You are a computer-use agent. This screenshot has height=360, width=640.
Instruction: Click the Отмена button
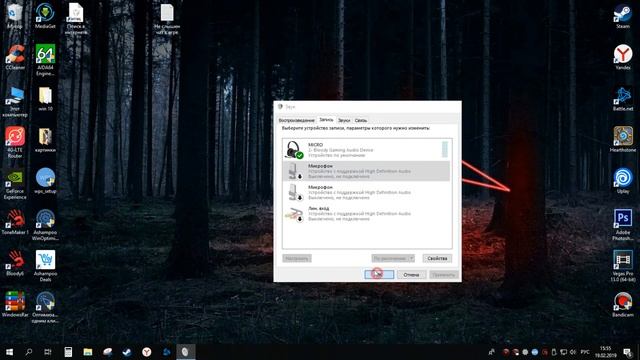(411, 275)
